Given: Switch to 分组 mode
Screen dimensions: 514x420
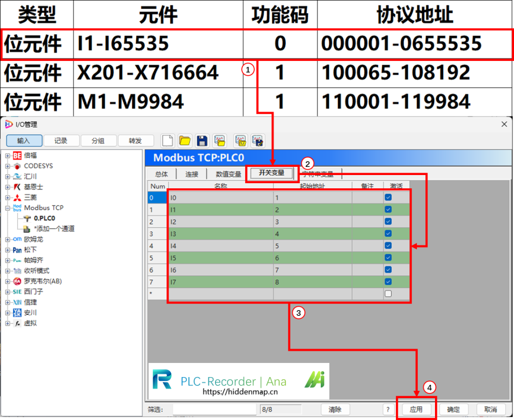Looking at the screenshot, I should 98,141.
